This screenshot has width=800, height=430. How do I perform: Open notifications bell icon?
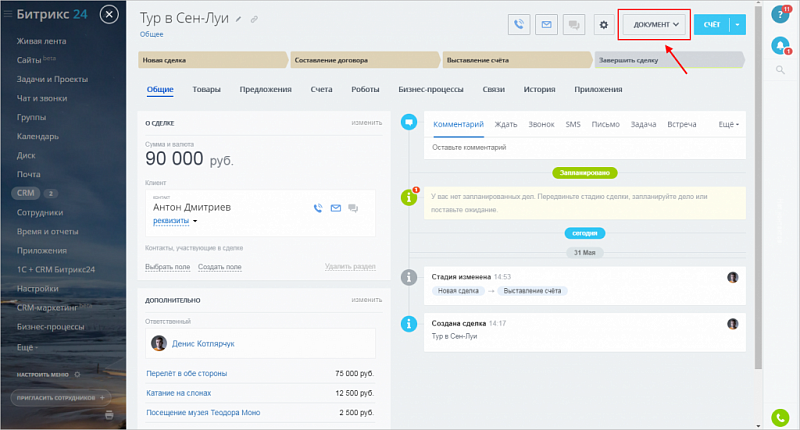pyautogui.click(x=780, y=46)
